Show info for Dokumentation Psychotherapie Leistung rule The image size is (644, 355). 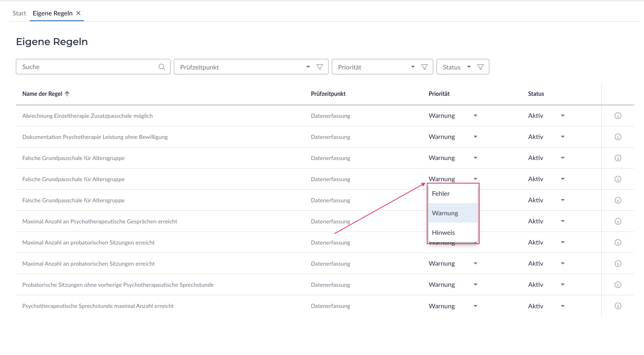tap(618, 137)
